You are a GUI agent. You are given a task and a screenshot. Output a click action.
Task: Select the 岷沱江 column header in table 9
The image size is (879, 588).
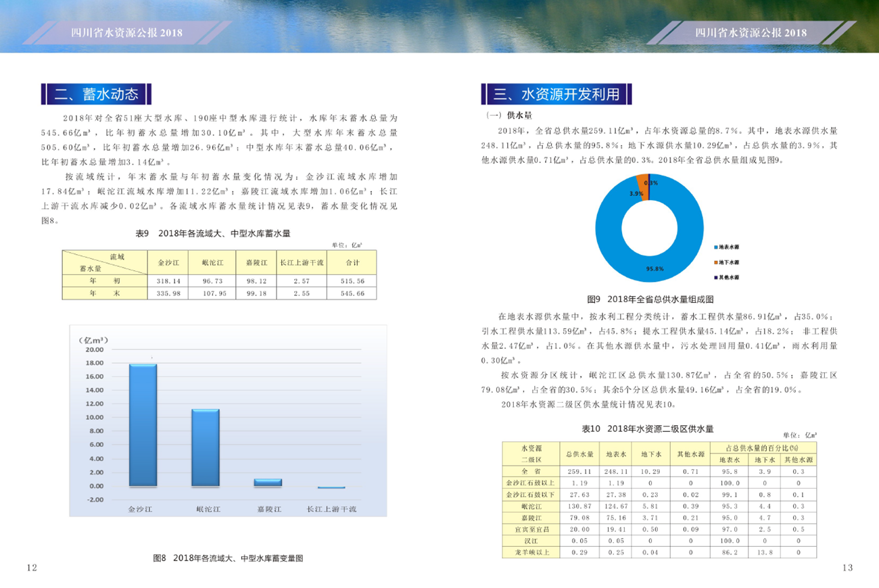(212, 262)
